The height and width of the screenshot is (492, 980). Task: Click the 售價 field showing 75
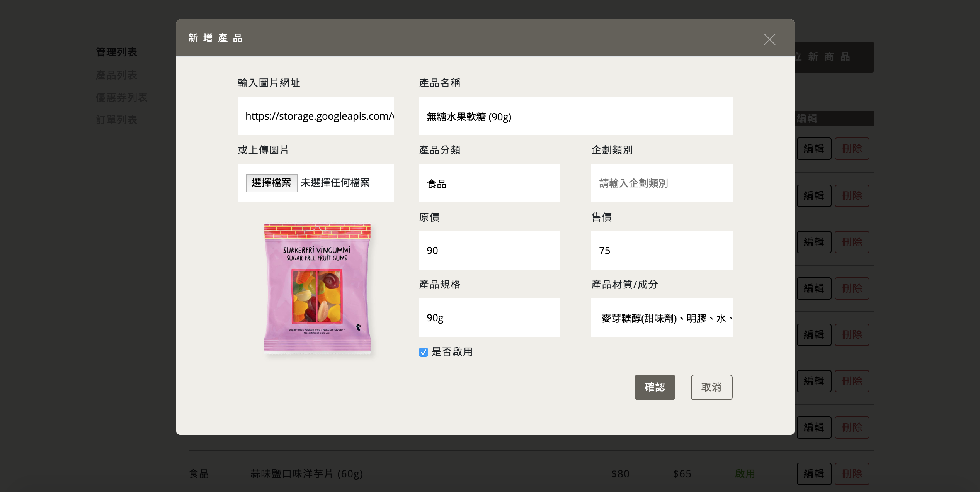[x=662, y=250]
